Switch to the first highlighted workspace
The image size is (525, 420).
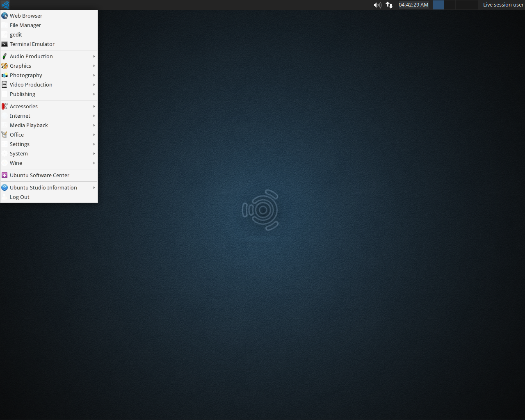click(438, 5)
